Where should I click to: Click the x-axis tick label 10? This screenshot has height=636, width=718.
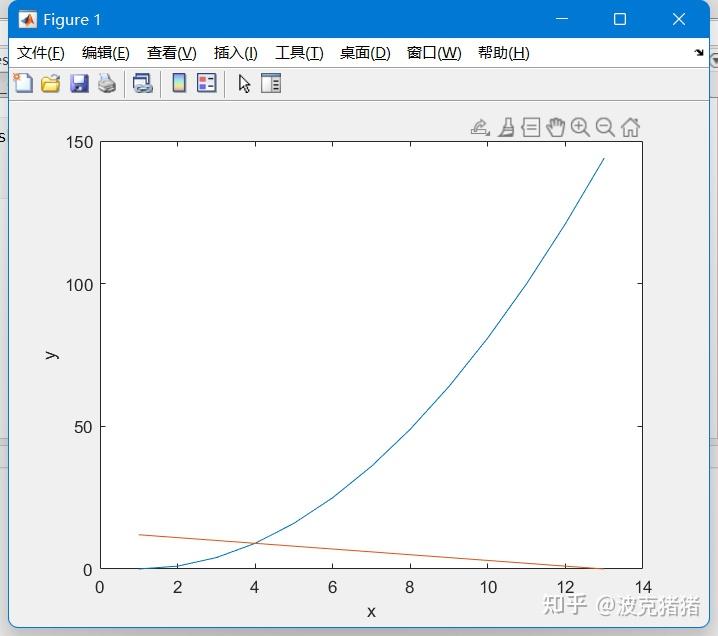click(x=488, y=587)
